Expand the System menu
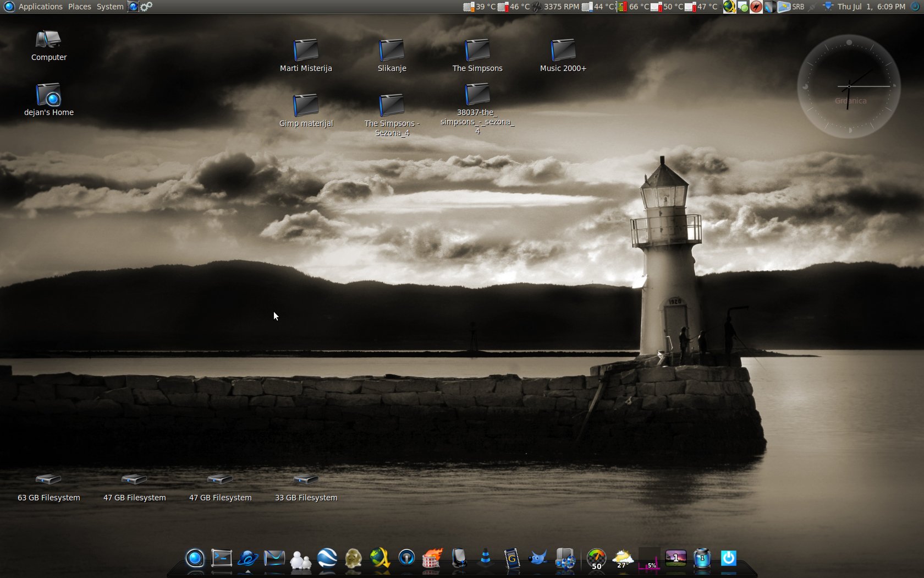Screen dimensions: 924x578 click(110, 7)
